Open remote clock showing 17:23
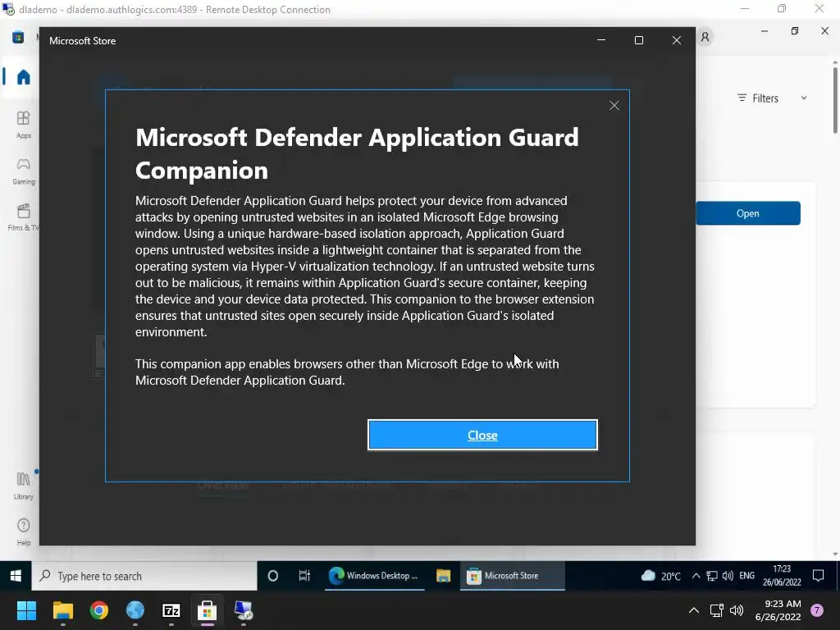 782,576
